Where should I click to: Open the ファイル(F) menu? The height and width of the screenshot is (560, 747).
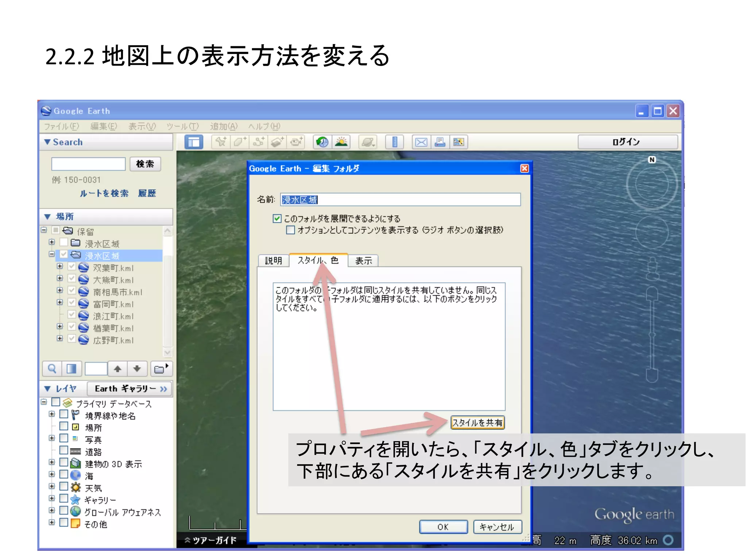click(x=61, y=127)
